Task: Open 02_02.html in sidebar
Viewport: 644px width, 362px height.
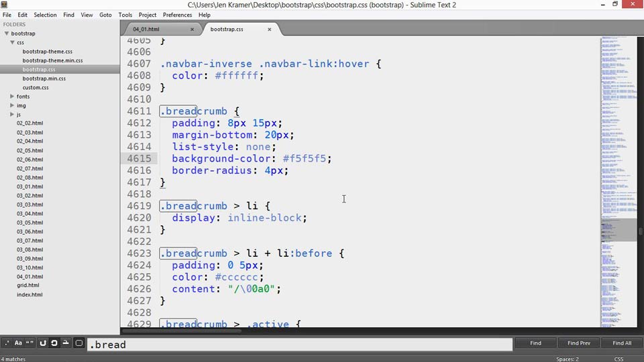Action: (30, 123)
